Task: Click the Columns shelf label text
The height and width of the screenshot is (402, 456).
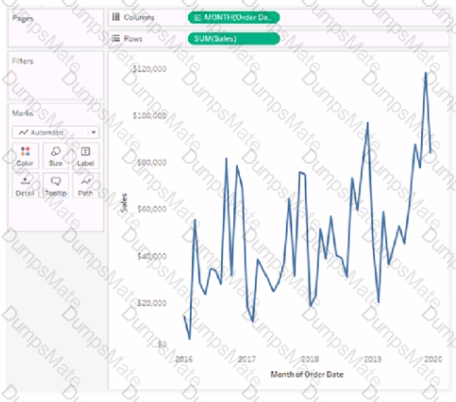Action: (139, 17)
